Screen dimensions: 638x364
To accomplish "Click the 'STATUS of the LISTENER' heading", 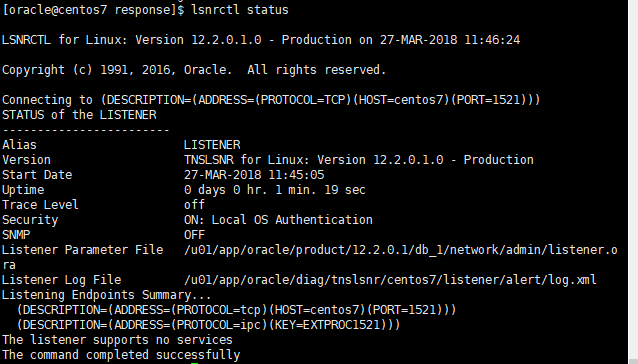I will [x=79, y=115].
